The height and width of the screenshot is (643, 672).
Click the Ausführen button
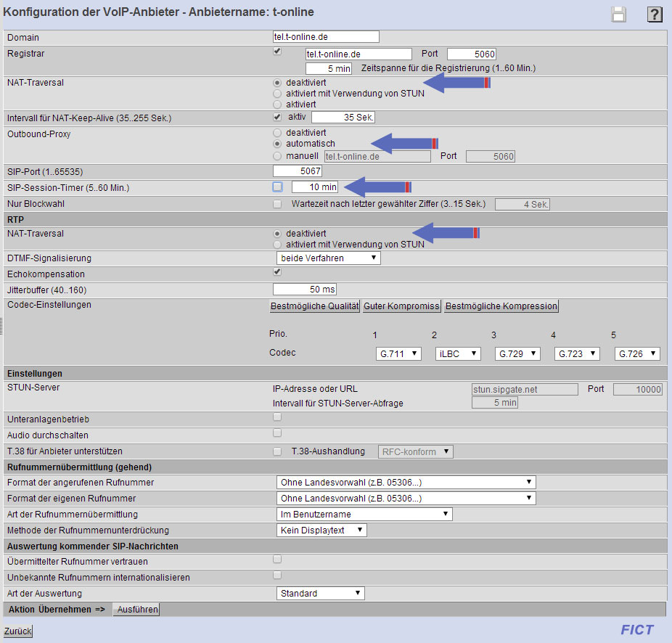pos(136,609)
